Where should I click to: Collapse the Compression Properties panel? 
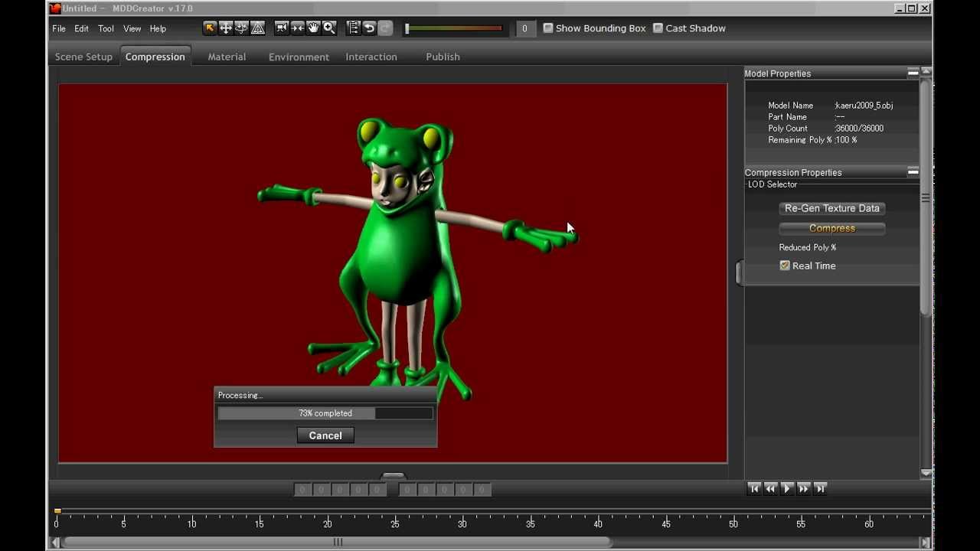pyautogui.click(x=913, y=172)
